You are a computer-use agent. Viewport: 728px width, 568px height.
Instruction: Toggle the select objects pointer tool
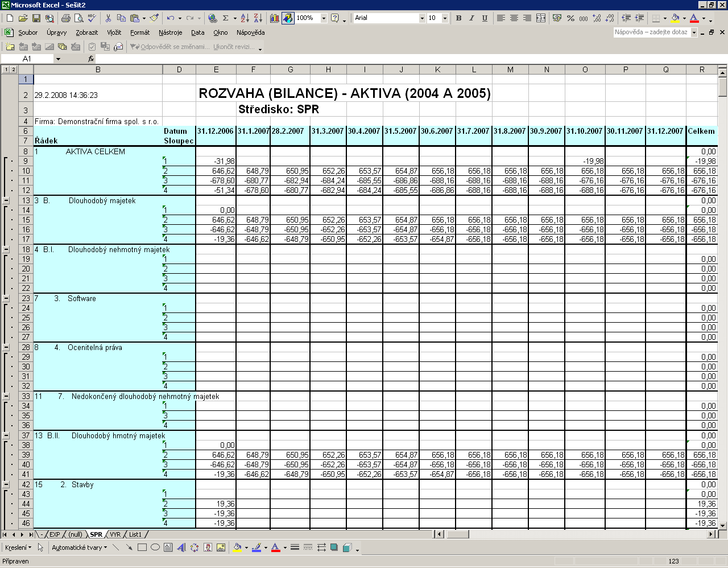pos(41,548)
